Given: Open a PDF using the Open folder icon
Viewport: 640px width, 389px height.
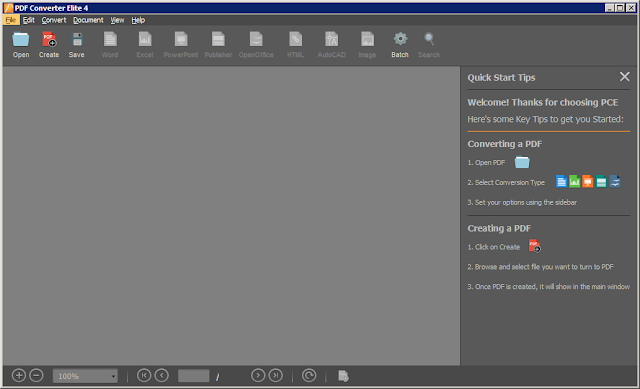Looking at the screenshot, I should pyautogui.click(x=20, y=40).
